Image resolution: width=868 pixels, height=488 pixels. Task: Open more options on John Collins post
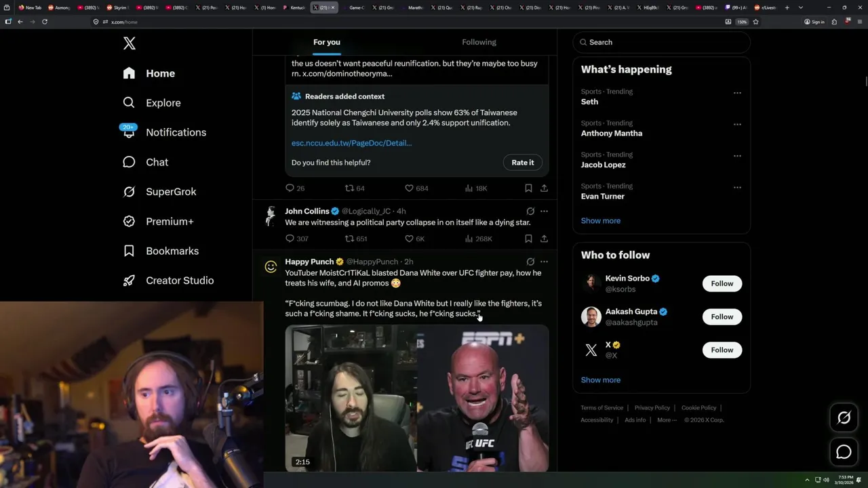(x=544, y=211)
